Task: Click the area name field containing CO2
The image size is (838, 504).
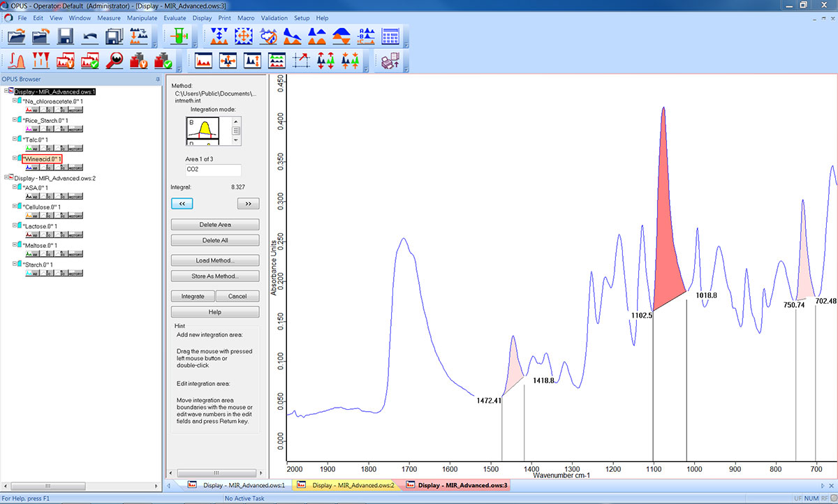Action: pyautogui.click(x=213, y=170)
